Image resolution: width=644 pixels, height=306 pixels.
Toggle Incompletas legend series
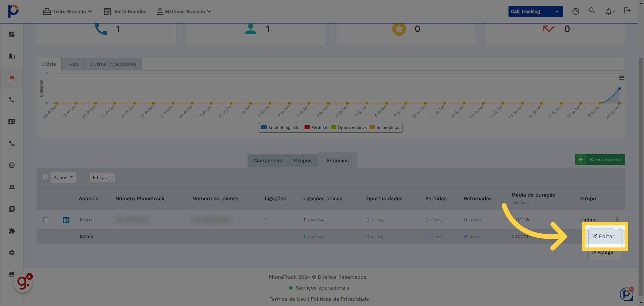point(385,128)
